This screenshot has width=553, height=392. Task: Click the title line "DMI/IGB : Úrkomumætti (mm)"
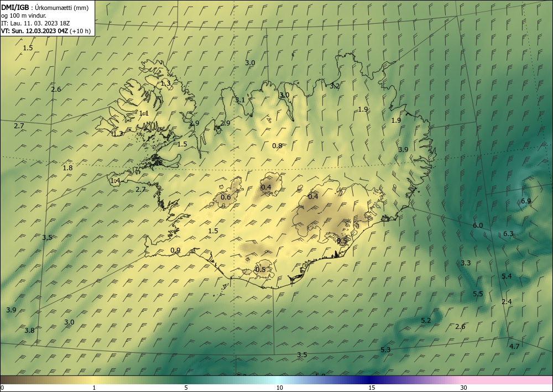(x=45, y=8)
